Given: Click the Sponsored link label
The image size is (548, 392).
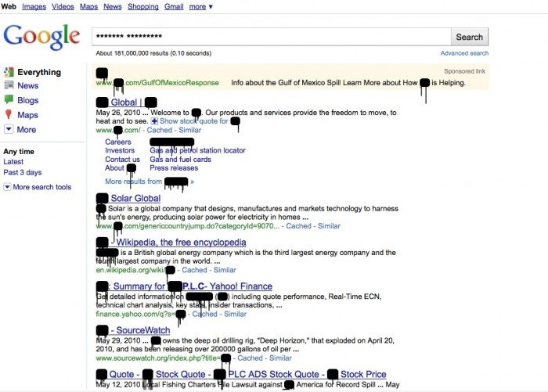Looking at the screenshot, I should point(464,71).
